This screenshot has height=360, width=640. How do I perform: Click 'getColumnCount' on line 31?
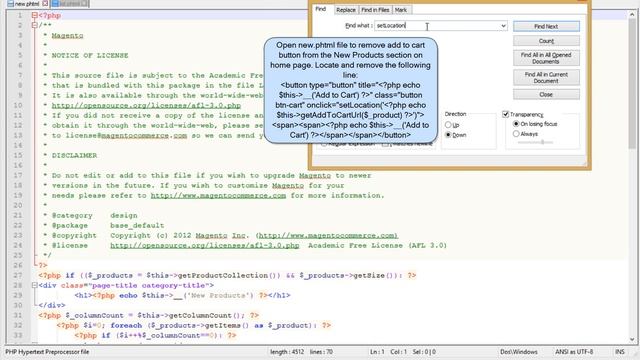point(200,316)
